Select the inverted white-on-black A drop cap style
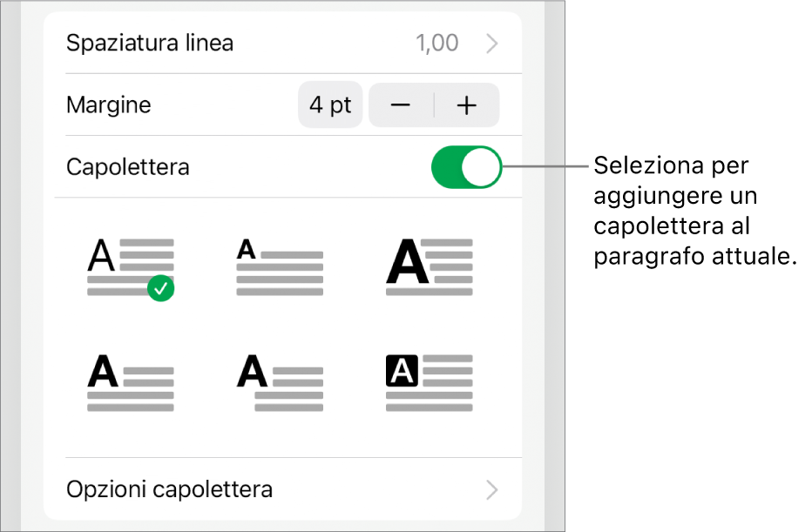Image resolution: width=812 pixels, height=532 pixels. point(429,383)
